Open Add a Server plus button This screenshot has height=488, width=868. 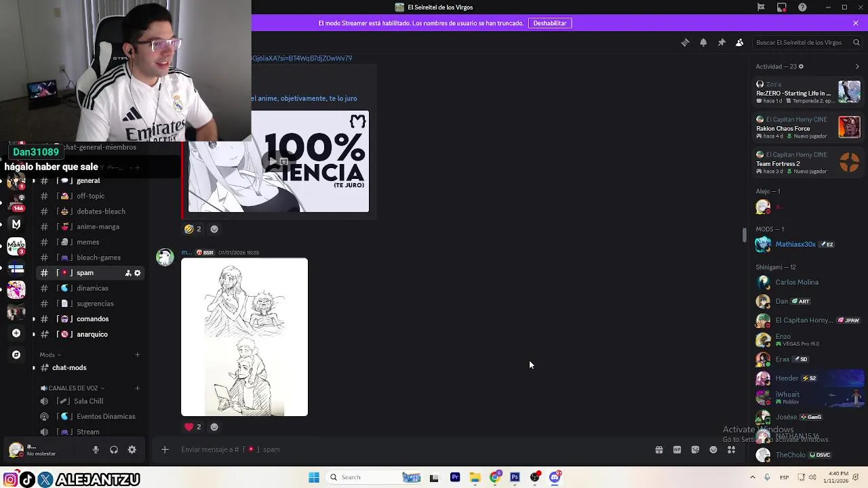(x=16, y=333)
